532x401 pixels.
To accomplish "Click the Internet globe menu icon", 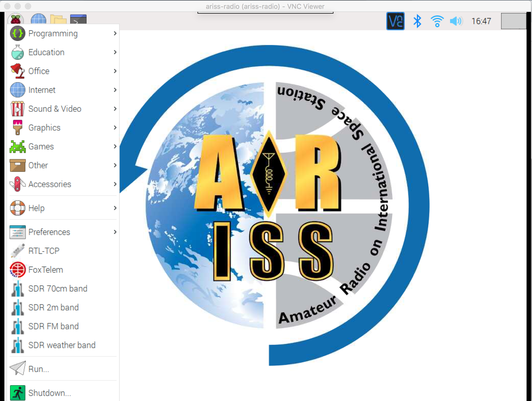I will pyautogui.click(x=17, y=90).
